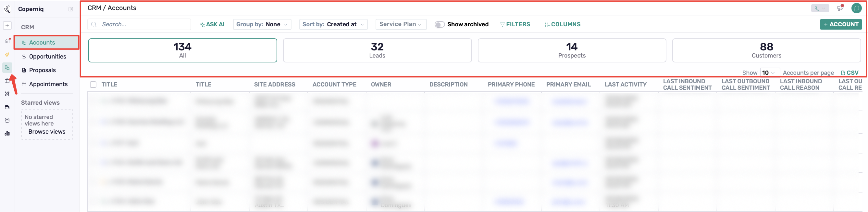Click the CRM accounts icon in left rail

click(7, 68)
